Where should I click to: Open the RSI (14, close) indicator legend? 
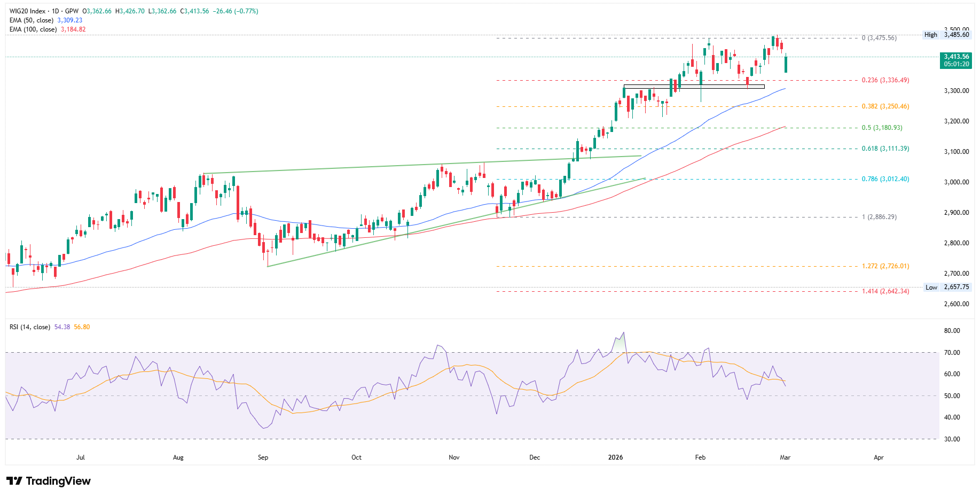click(29, 327)
